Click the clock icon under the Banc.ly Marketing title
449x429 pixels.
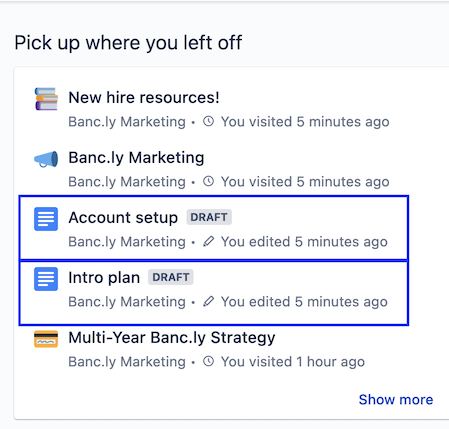[x=209, y=181]
